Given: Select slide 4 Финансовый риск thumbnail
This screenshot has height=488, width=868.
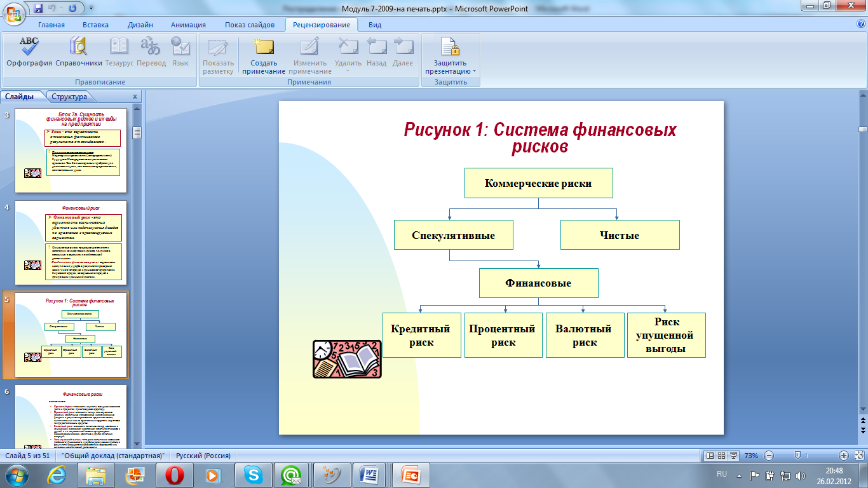Looking at the screenshot, I should [x=71, y=242].
